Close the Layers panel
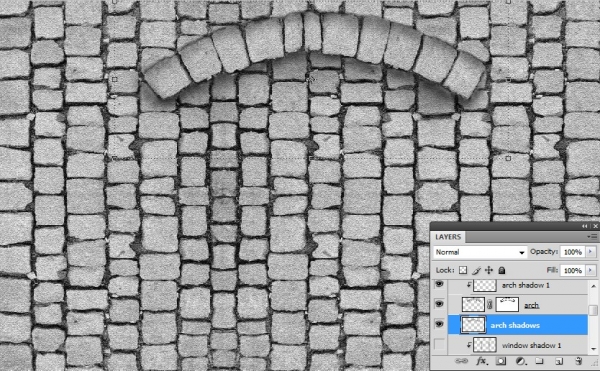The width and height of the screenshot is (600, 371). coord(595,226)
